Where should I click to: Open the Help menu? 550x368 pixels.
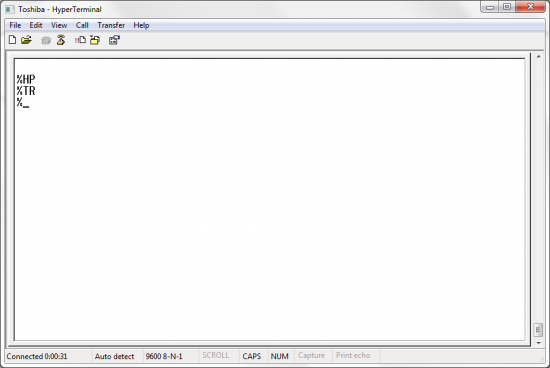(141, 25)
